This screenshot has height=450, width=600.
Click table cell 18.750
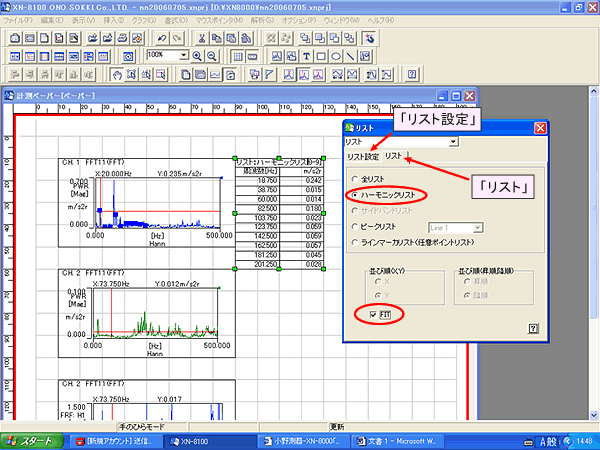[258, 180]
